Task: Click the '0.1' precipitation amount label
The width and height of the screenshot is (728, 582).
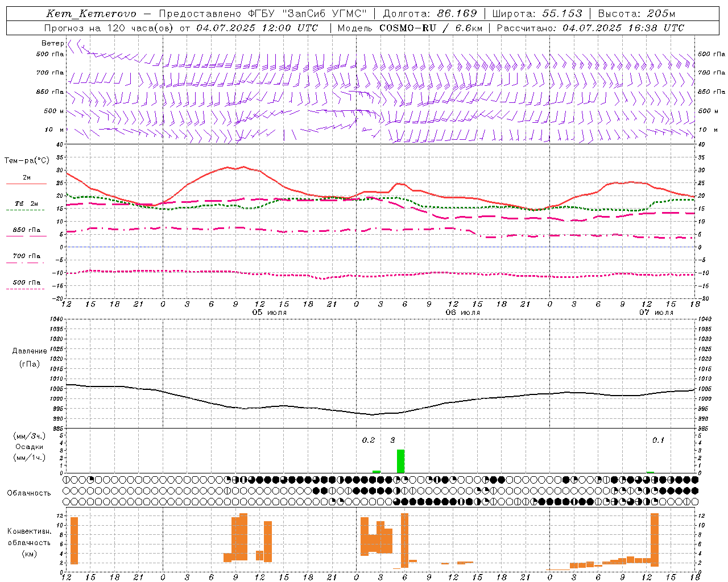Action: (x=658, y=440)
